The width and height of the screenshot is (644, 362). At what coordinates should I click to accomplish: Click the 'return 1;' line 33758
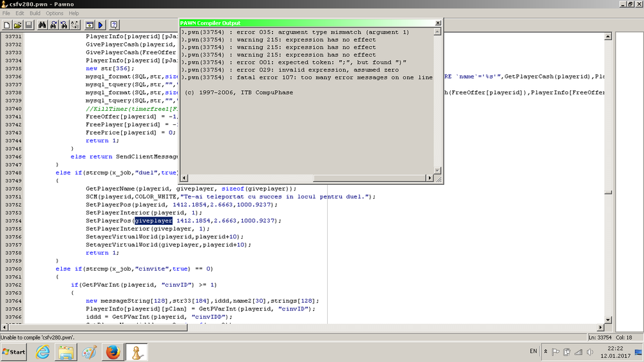(x=102, y=252)
